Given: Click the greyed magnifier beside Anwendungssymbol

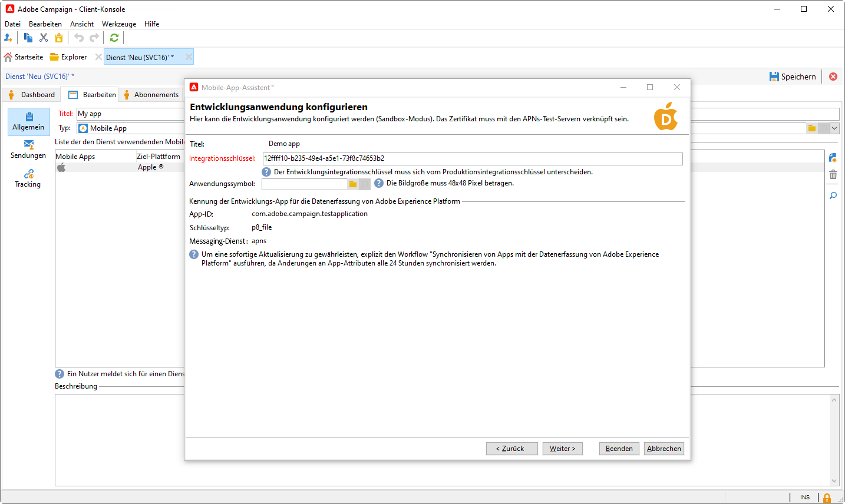Looking at the screenshot, I should (365, 184).
